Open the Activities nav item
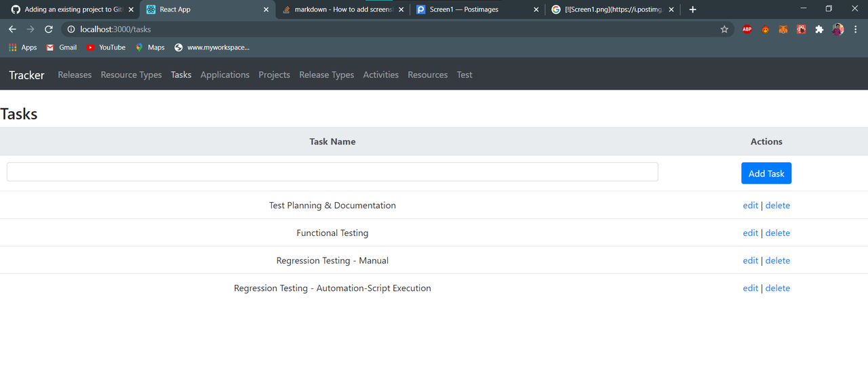 click(x=380, y=75)
